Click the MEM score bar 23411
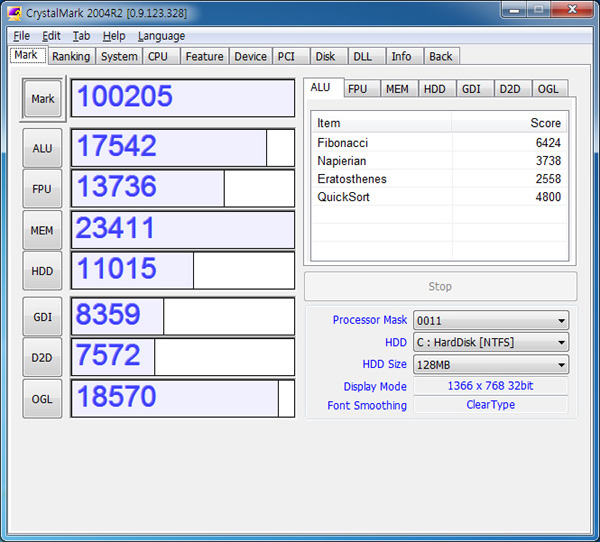The image size is (600, 542). 183,230
